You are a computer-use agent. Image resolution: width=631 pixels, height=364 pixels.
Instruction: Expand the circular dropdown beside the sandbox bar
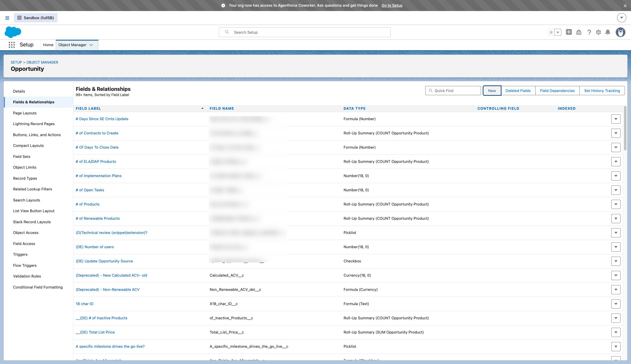point(621,18)
